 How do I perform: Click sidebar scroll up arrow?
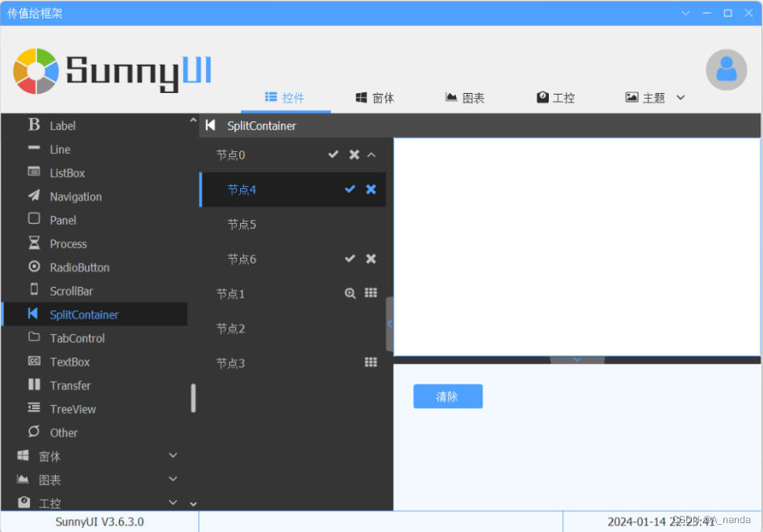(193, 120)
